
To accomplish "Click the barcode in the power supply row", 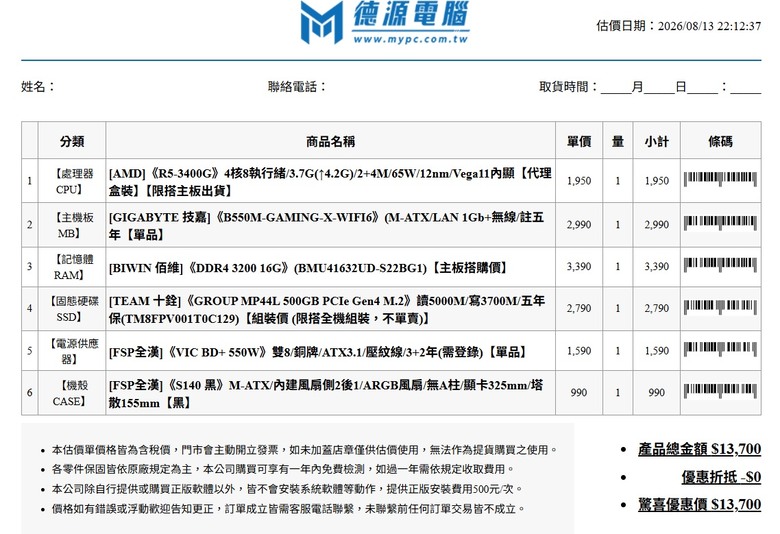I will (x=720, y=348).
